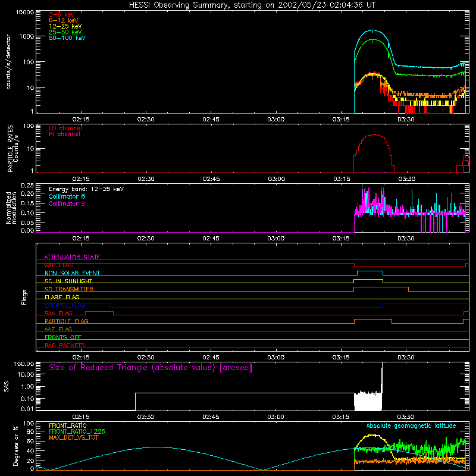
Task: Click the Size of Reduced Triangle caption
Action: tap(151, 368)
